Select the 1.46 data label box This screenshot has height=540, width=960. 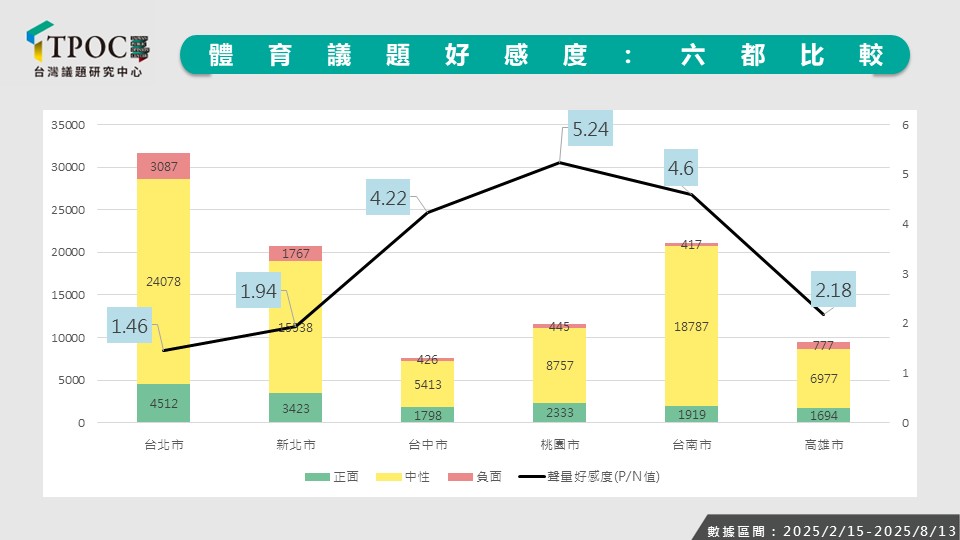coord(131,326)
